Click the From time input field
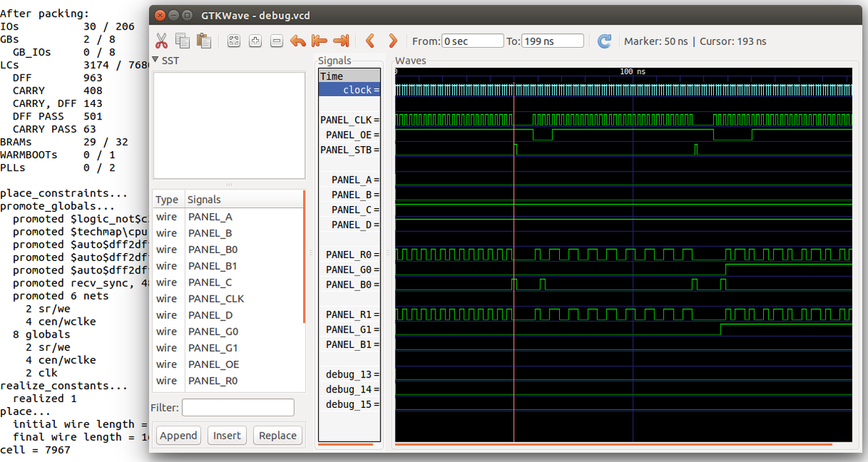 tap(472, 41)
